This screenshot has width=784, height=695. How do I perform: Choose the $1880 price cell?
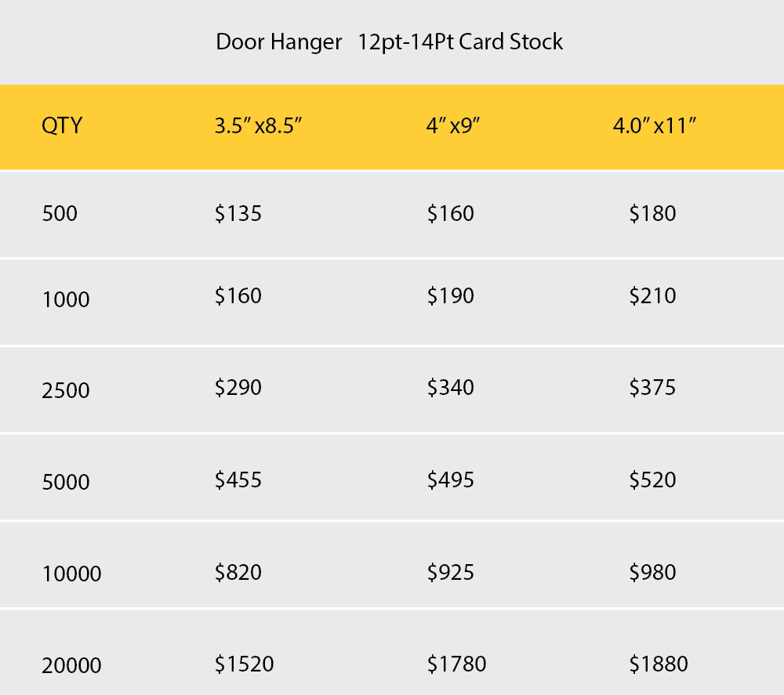(x=659, y=664)
